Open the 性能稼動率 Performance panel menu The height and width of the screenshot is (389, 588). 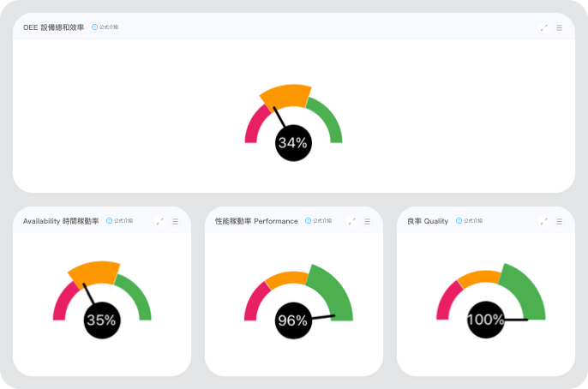[x=367, y=221]
